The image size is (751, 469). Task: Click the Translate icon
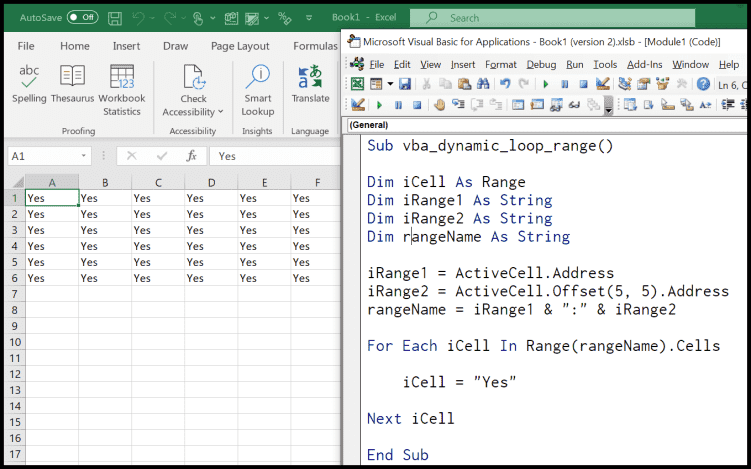(310, 78)
